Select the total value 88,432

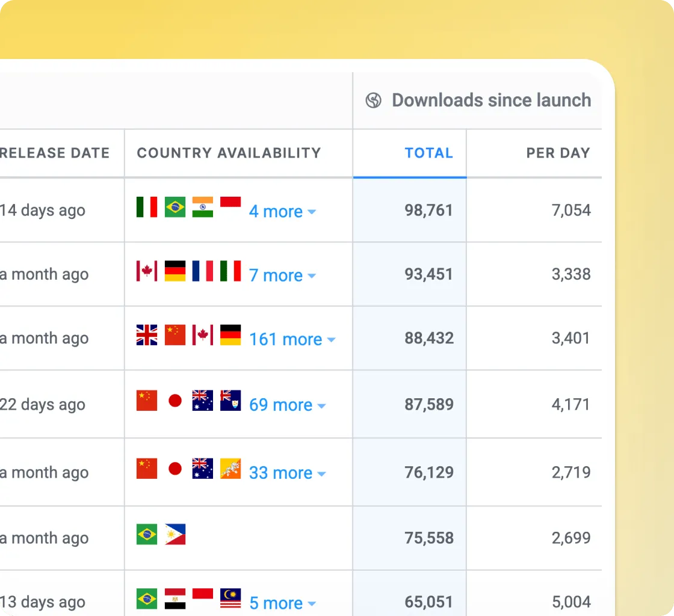pyautogui.click(x=428, y=339)
